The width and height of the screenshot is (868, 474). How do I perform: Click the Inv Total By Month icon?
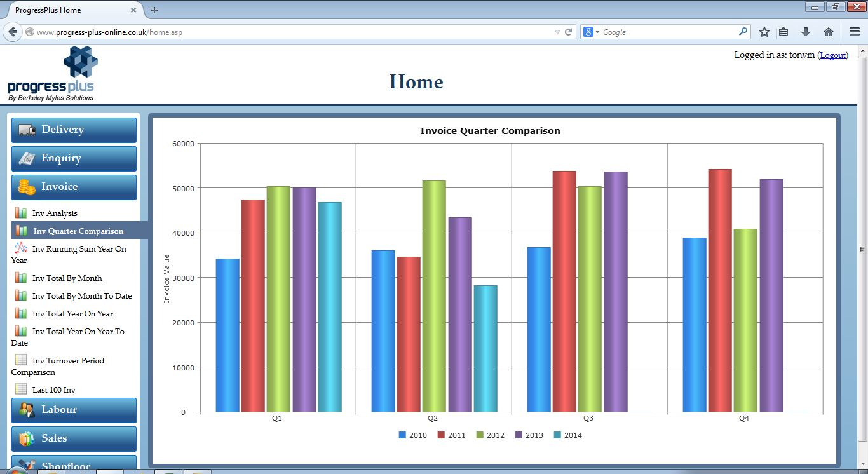tap(21, 278)
